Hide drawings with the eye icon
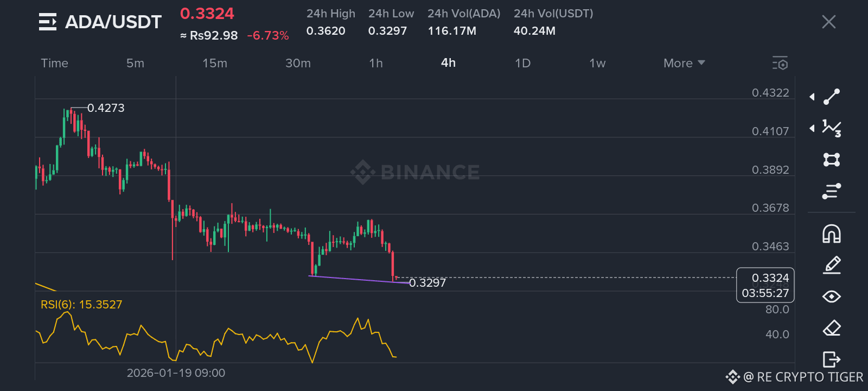 tap(832, 297)
